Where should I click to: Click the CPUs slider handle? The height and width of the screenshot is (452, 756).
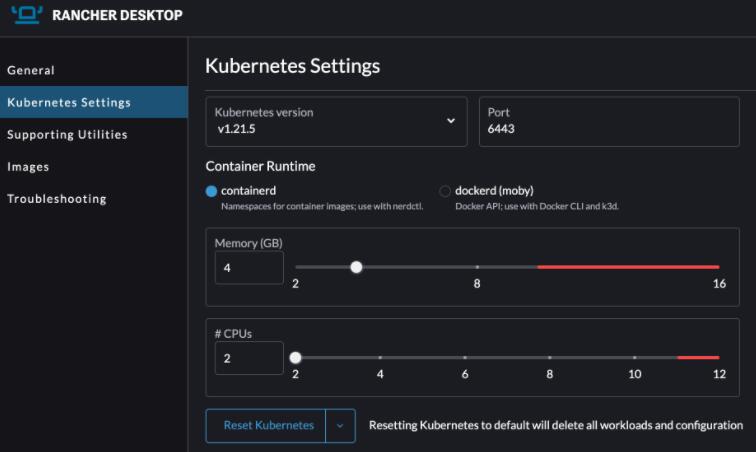point(296,357)
